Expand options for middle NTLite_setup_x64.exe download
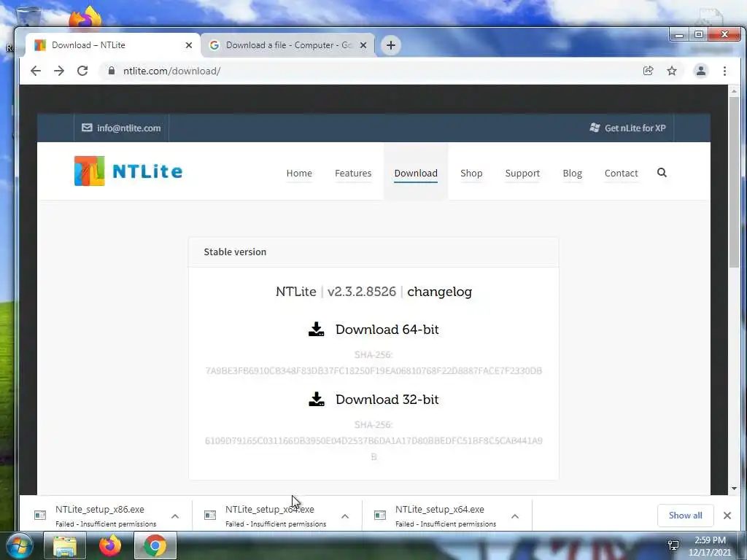 pyautogui.click(x=345, y=516)
